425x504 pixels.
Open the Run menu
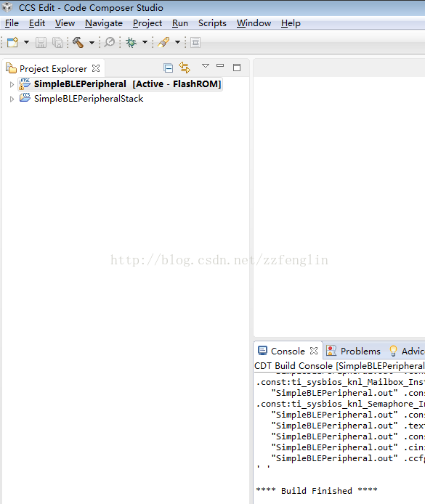[180, 23]
